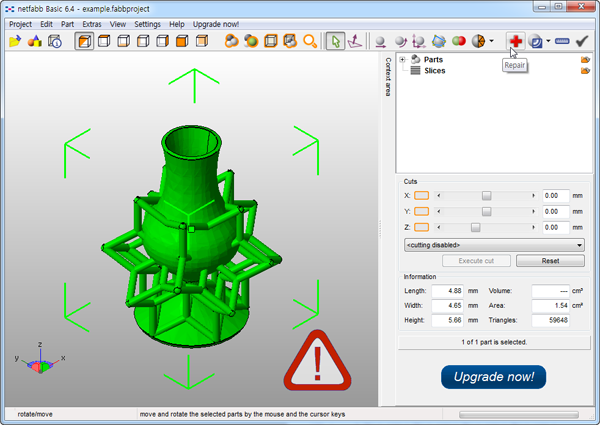Image resolution: width=600 pixels, height=425 pixels.
Task: Open the 'cutting disabled' combo box
Action: pyautogui.click(x=494, y=245)
